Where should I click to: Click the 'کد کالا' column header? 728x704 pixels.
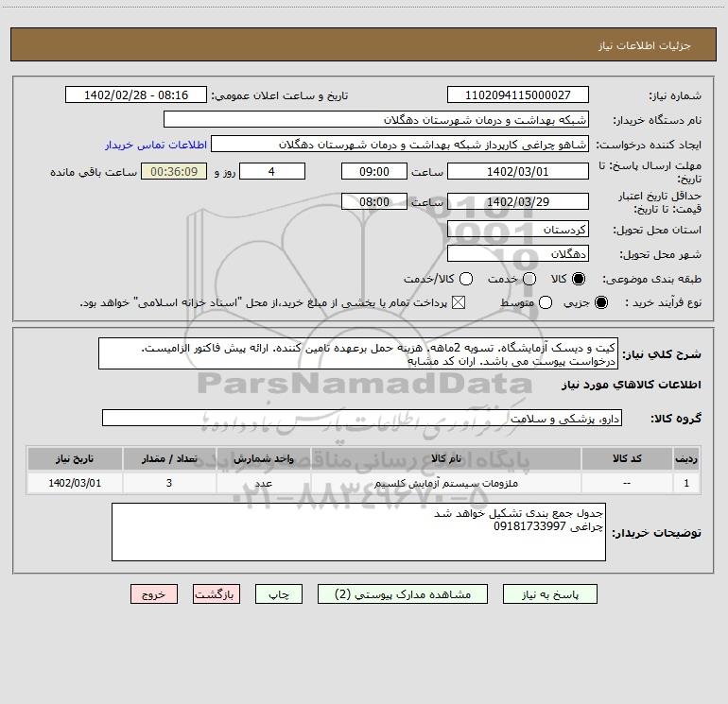click(627, 458)
